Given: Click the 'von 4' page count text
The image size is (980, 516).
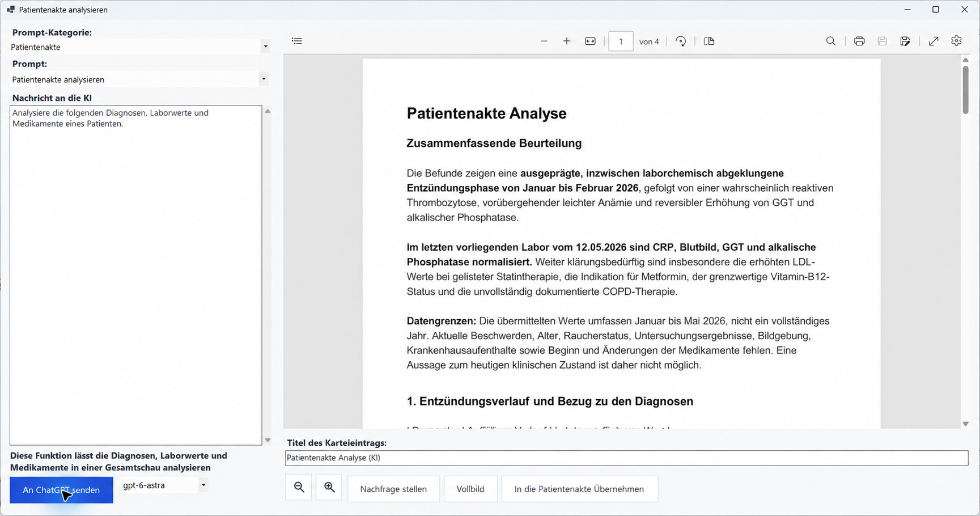Looking at the screenshot, I should (649, 41).
